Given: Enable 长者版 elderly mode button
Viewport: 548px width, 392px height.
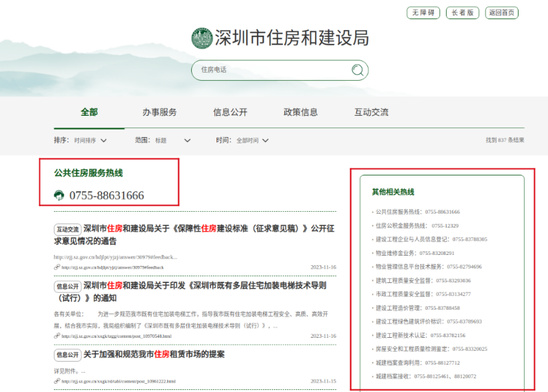Looking at the screenshot, I should 462,13.
